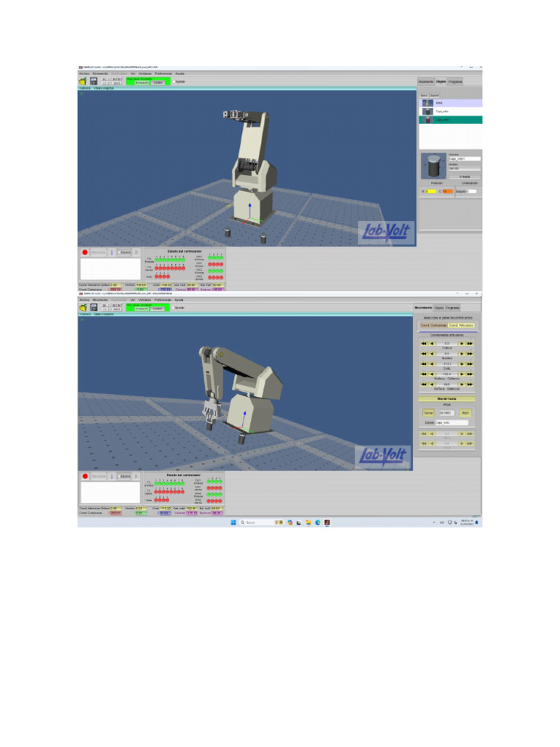Screen dimensions: 560x747
Task: Fast-decrease Codo joint double arrow
Action: [424, 365]
